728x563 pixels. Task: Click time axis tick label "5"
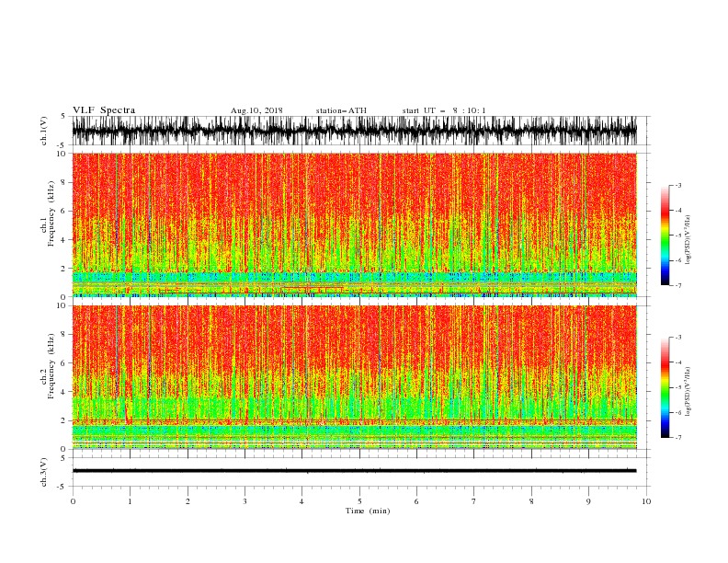359,501
